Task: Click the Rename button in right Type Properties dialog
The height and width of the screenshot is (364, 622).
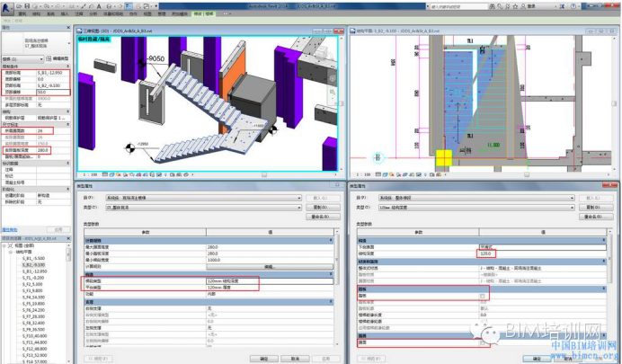Action: coord(596,217)
